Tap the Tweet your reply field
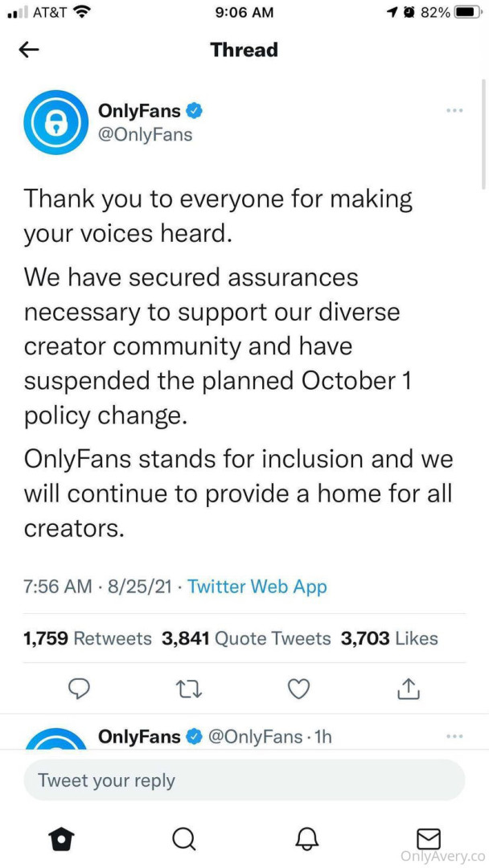This screenshot has height=868, width=489. click(244, 780)
